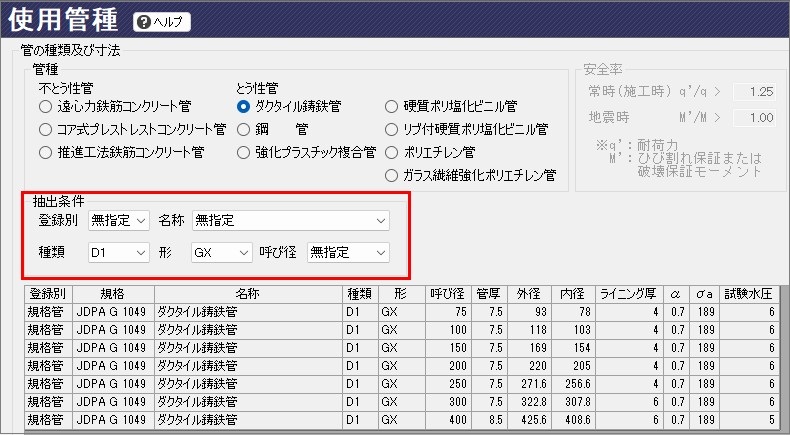Open the 種類 dropdown showing D1
Viewport: 790px width, 435px height.
119,254
